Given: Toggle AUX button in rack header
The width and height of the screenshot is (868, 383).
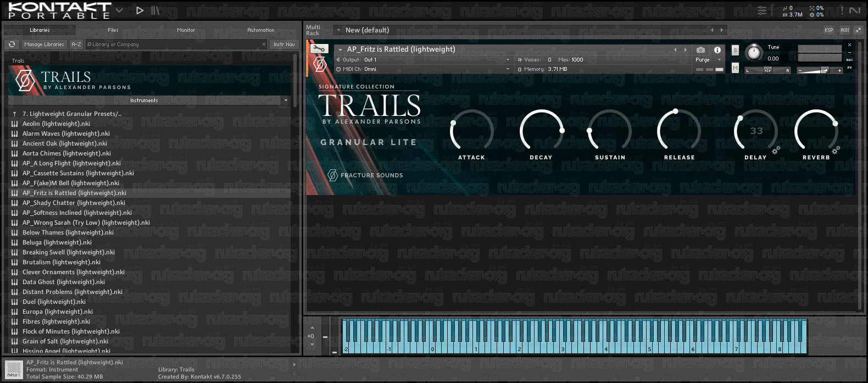Looking at the screenshot, I should pos(844,30).
